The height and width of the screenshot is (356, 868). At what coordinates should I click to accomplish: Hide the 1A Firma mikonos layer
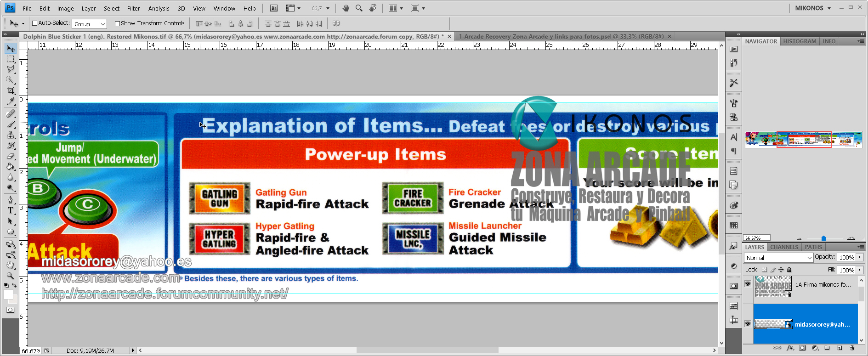point(748,284)
